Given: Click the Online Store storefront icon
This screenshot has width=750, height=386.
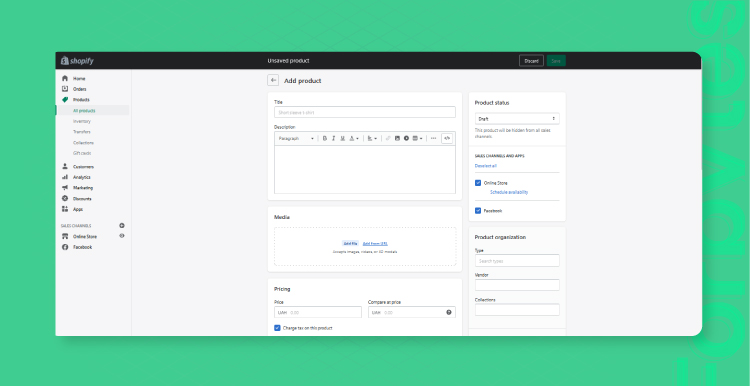Looking at the screenshot, I should coord(65,236).
